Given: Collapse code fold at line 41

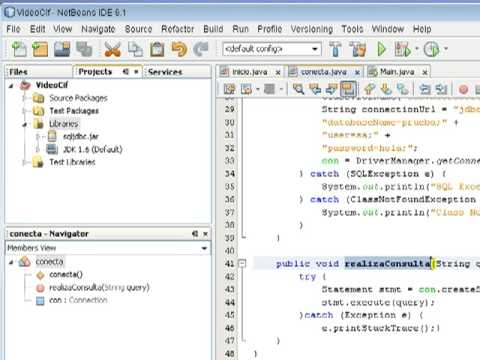Looking at the screenshot, I should (x=242, y=264).
